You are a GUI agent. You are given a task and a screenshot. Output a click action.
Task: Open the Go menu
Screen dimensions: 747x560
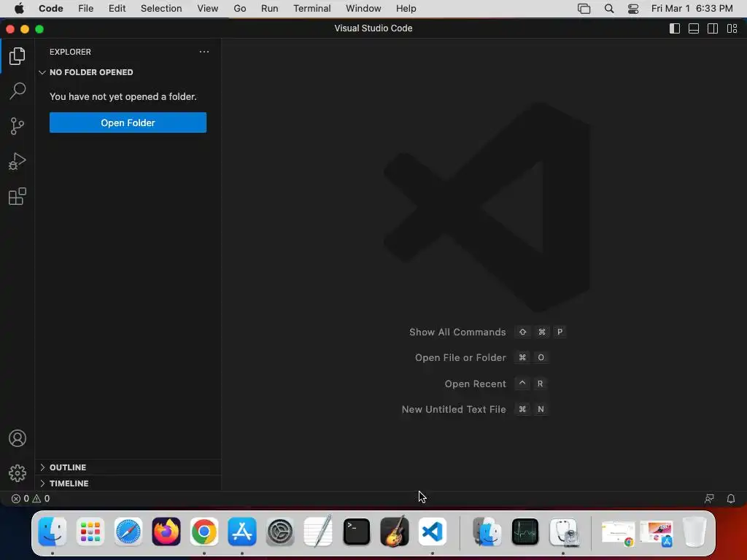[x=239, y=9]
